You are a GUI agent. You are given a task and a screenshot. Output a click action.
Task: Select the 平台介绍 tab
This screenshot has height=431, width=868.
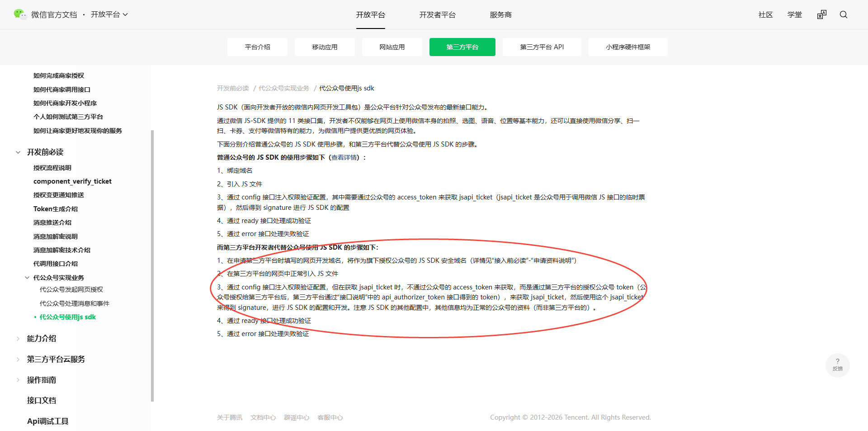[258, 47]
